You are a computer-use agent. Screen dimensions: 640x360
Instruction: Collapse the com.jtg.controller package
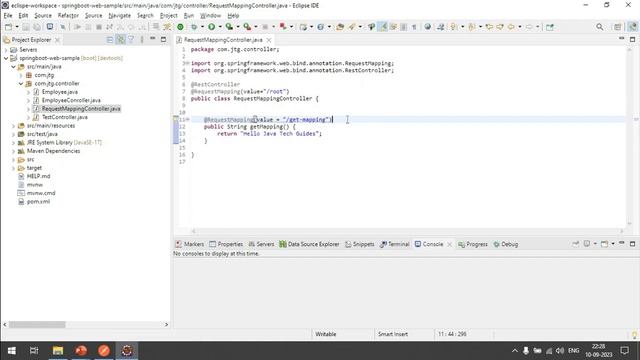coord(21,84)
